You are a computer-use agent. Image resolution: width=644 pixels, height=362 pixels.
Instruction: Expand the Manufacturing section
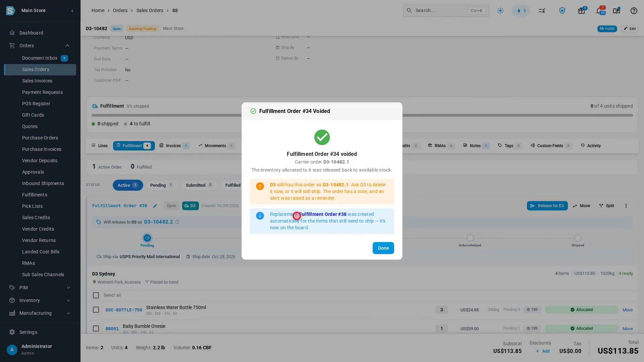click(68, 313)
